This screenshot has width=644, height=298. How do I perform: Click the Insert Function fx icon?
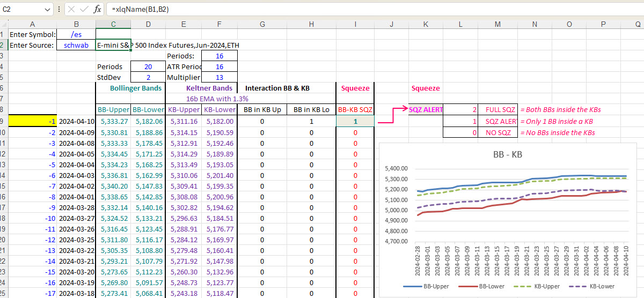[x=97, y=9]
